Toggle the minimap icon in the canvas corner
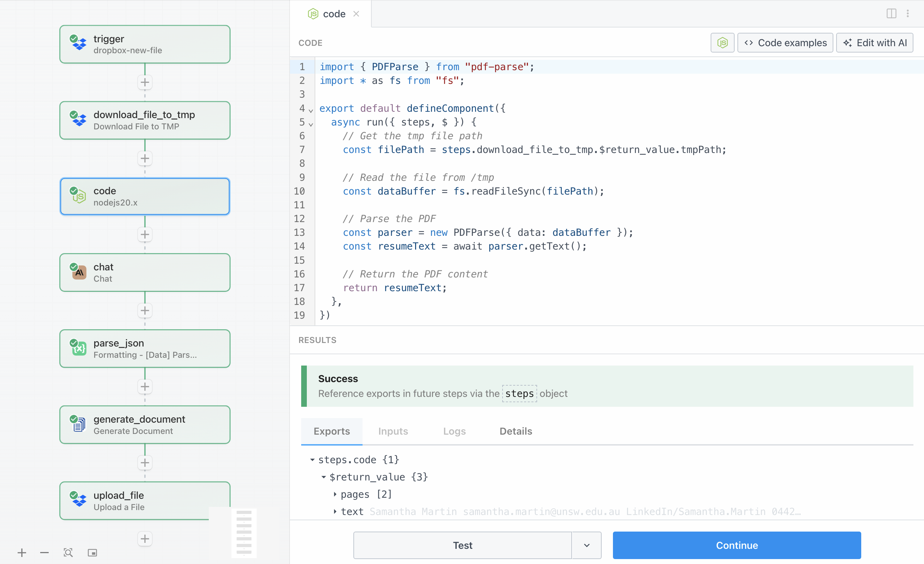Image resolution: width=924 pixels, height=564 pixels. coord(92,552)
